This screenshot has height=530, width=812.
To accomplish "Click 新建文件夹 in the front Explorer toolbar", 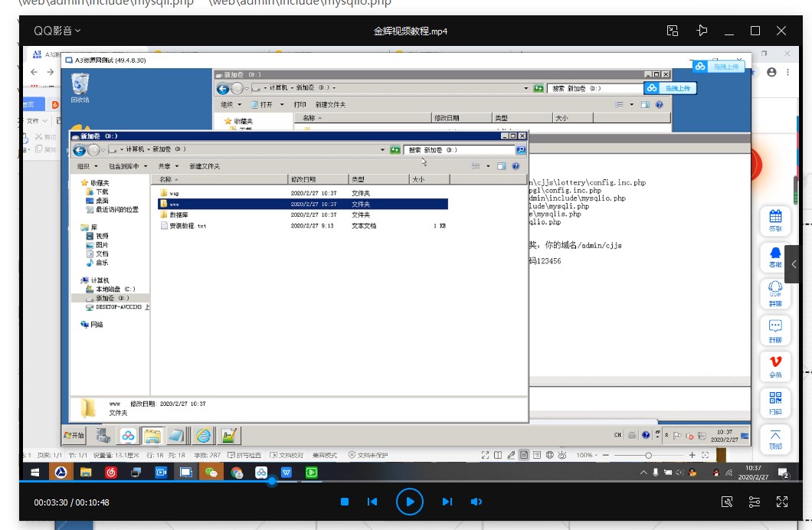I will pyautogui.click(x=205, y=166).
